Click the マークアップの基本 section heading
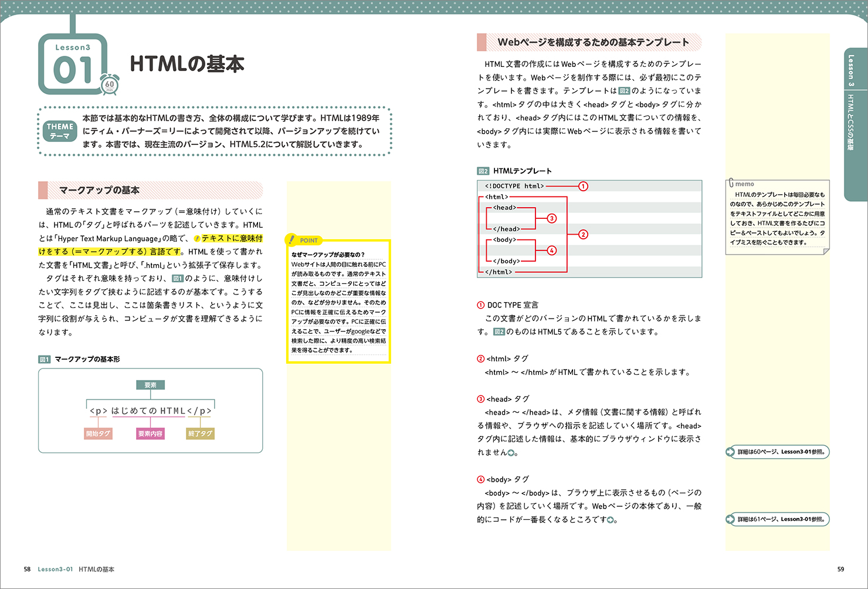Screen dimensions: 868x589 [99, 190]
